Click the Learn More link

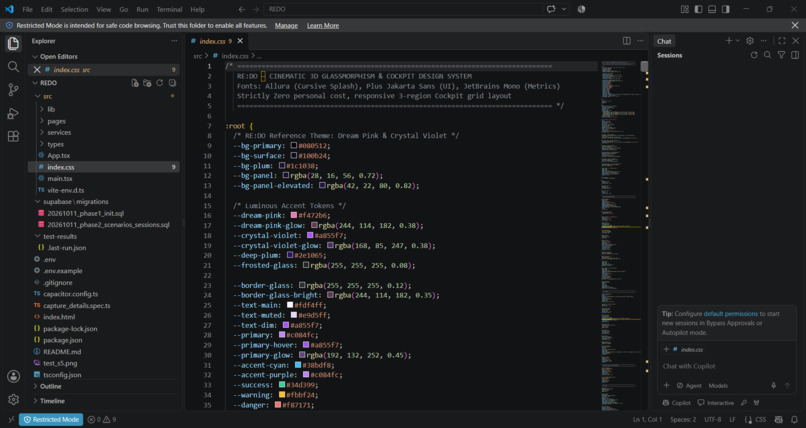click(323, 26)
